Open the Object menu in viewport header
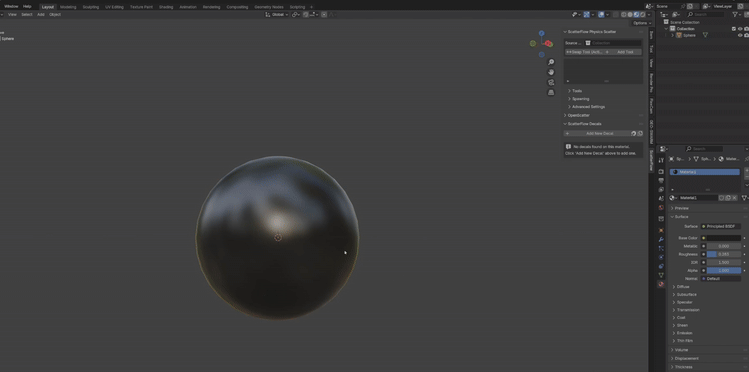Viewport: 749px width, 372px height. click(55, 15)
